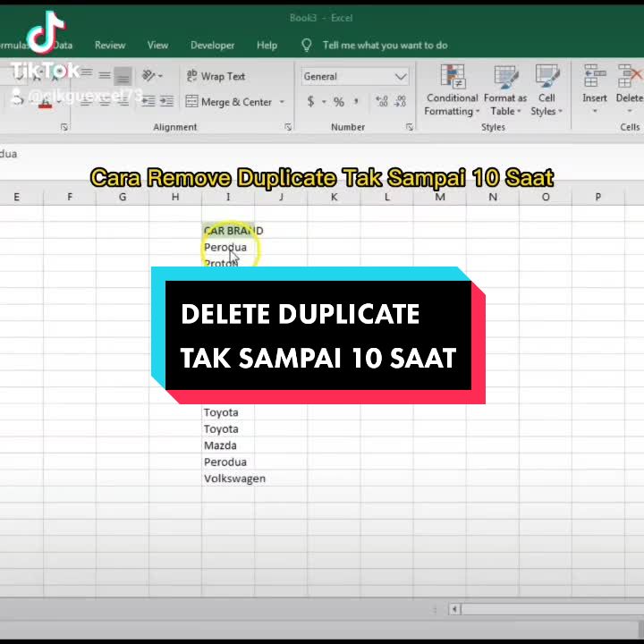644x644 pixels.
Task: Select column H header
Action: coord(175,197)
